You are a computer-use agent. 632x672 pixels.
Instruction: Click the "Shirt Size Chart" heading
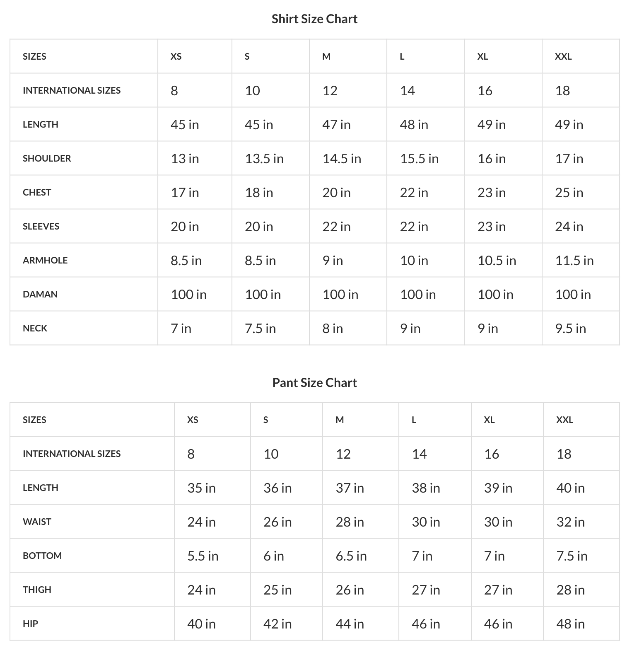[x=314, y=19]
